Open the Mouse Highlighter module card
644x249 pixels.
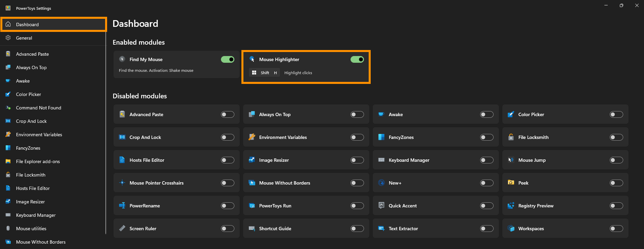coord(306,67)
